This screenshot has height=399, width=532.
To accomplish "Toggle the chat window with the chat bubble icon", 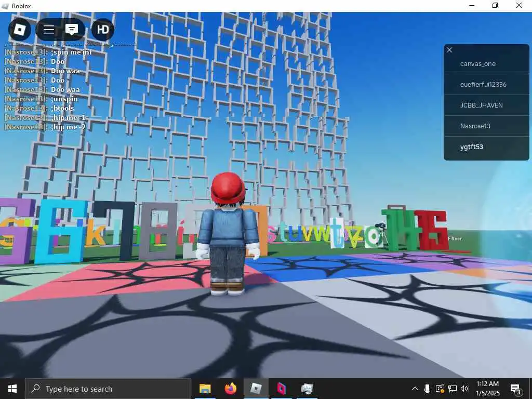I will [72, 30].
